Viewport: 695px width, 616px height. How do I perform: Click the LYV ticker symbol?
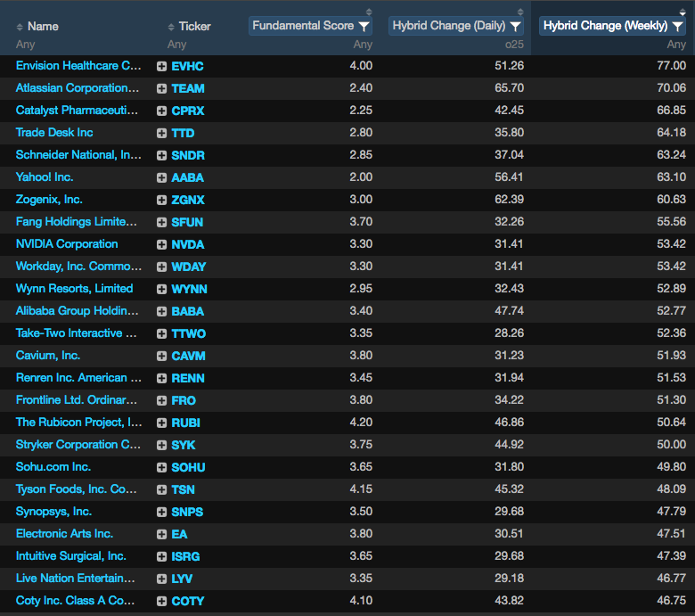tap(182, 579)
